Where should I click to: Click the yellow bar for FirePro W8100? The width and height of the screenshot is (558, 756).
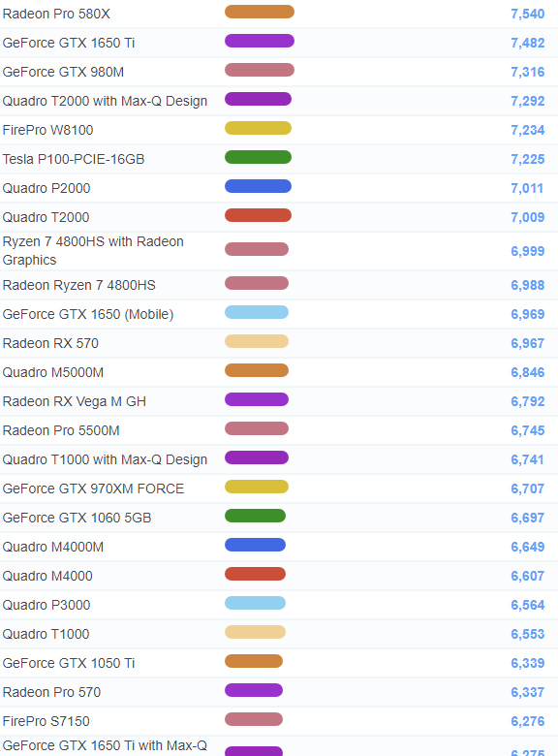(258, 128)
